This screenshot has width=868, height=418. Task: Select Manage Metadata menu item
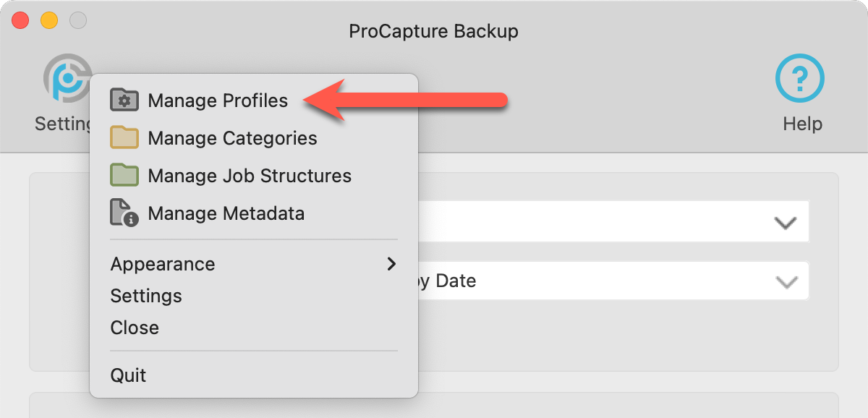coord(226,213)
